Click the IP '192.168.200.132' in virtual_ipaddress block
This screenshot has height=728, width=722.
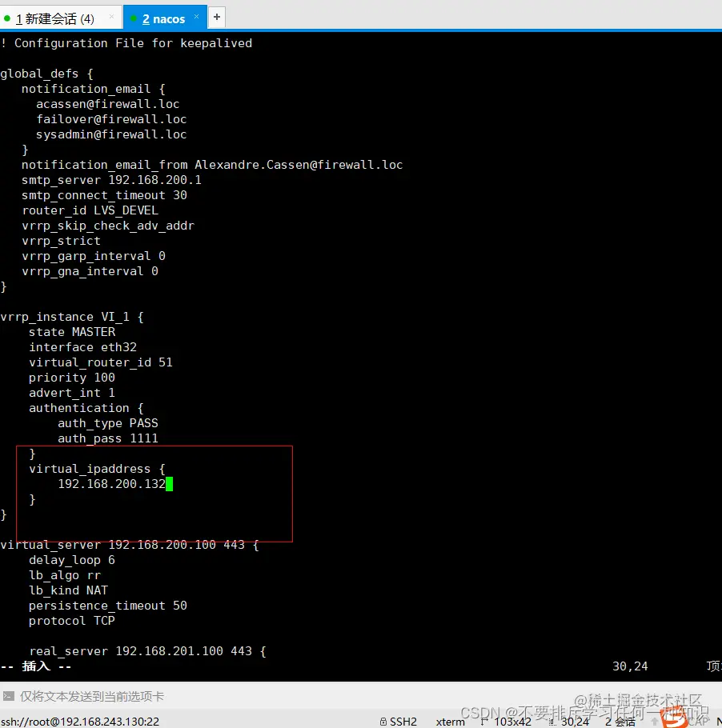[x=111, y=484]
